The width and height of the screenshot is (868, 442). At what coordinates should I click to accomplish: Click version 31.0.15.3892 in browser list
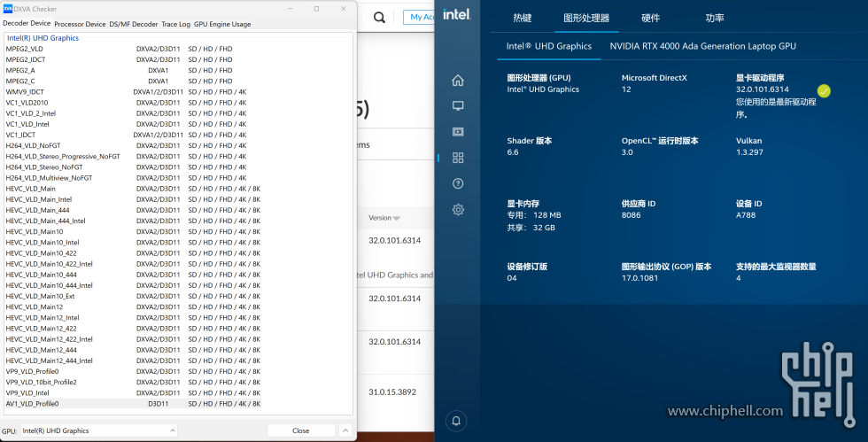point(392,392)
